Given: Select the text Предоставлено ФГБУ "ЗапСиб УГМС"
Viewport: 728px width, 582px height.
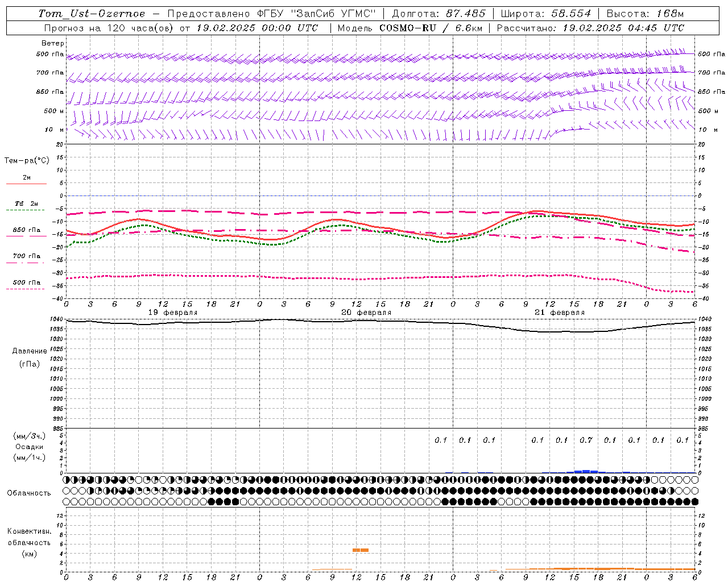Looking at the screenshot, I should [x=272, y=14].
